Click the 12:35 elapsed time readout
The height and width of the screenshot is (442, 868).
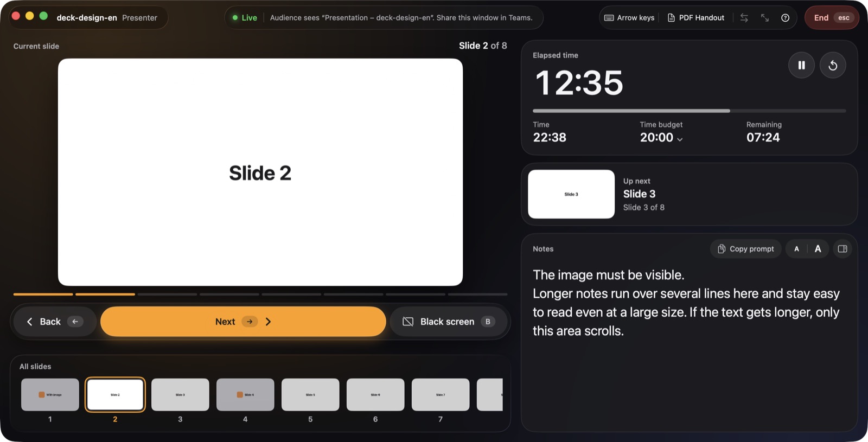coord(579,83)
